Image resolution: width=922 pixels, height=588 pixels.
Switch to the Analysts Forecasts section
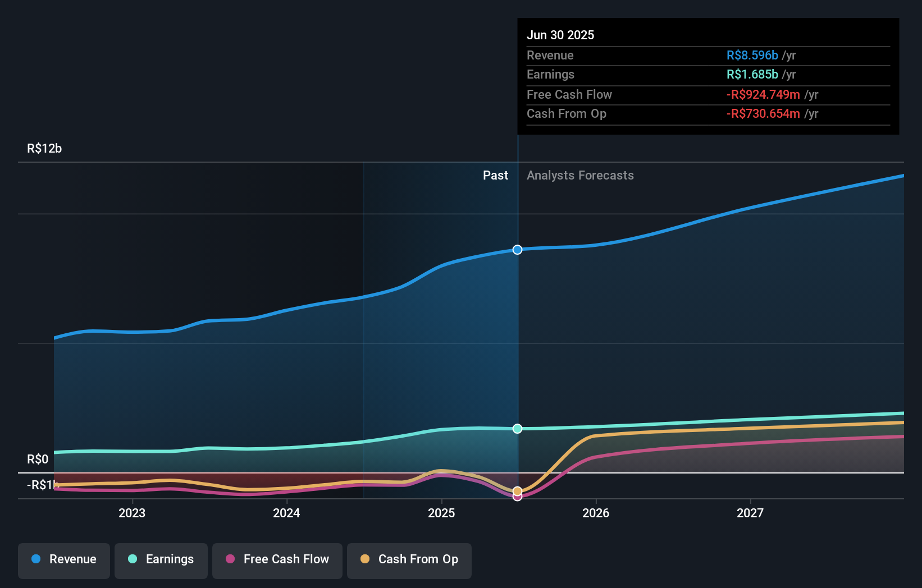[x=580, y=175]
